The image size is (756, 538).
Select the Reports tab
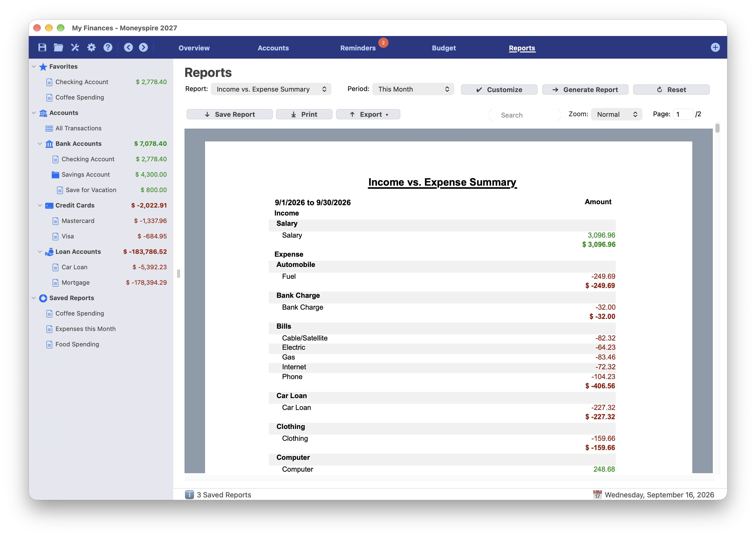click(522, 48)
